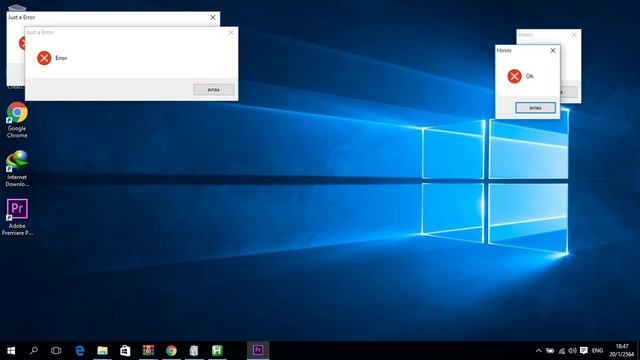Open the Internet Download Manager desktop shortcut
Viewport: 640px width, 360px height.
[x=17, y=169]
